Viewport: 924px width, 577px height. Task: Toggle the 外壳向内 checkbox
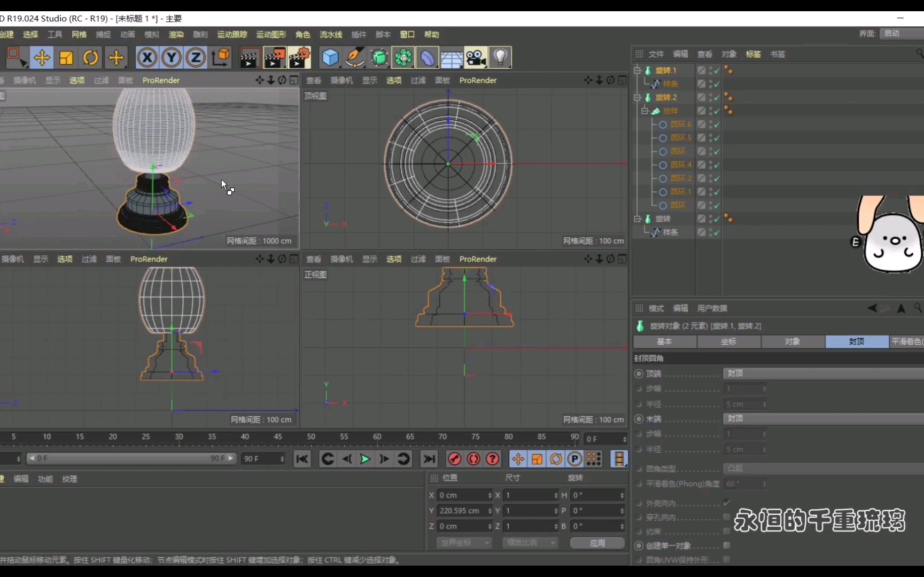point(727,502)
